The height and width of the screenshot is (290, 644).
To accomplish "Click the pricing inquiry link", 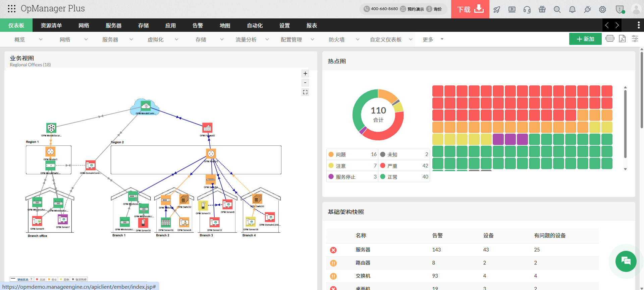I will click(x=434, y=9).
